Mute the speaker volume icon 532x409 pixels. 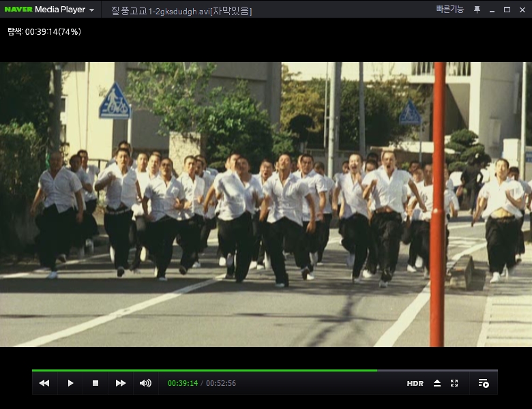point(145,383)
